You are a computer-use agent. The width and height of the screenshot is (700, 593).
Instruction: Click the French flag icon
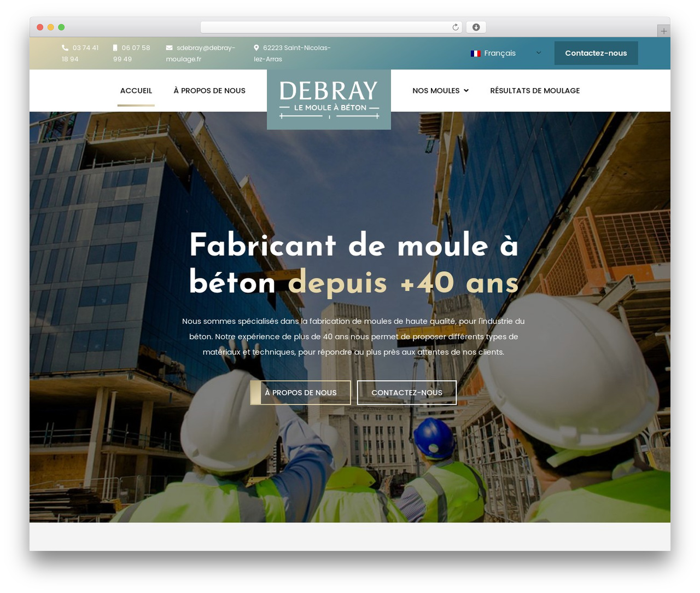pyautogui.click(x=475, y=54)
